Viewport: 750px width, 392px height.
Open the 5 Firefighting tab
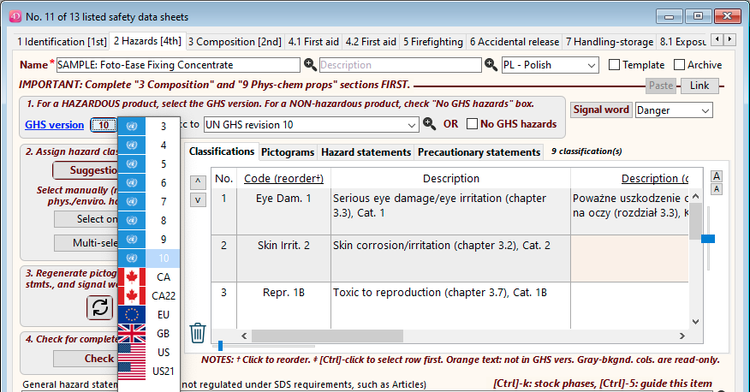(433, 42)
